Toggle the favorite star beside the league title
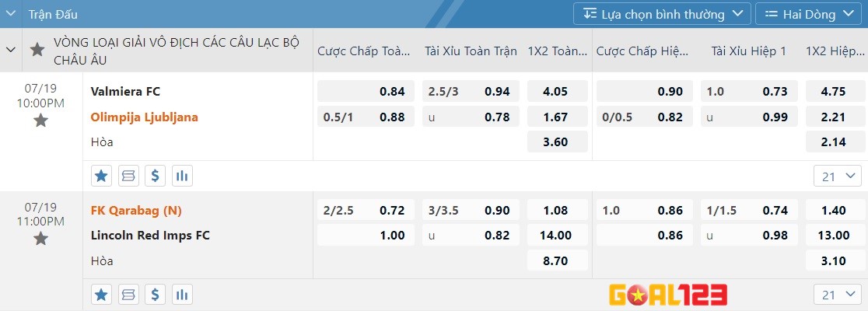Image resolution: width=868 pixels, height=311 pixels. 37,50
